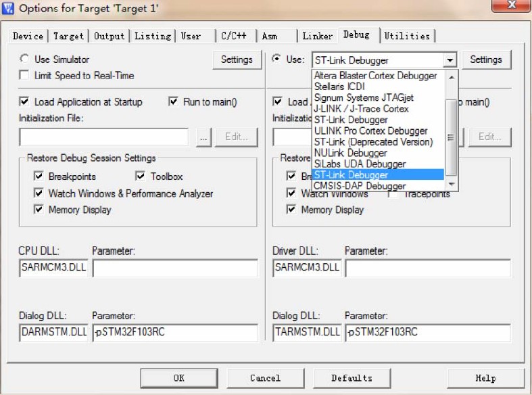
Task: Select the Use Simulator radio button
Action: coord(24,59)
